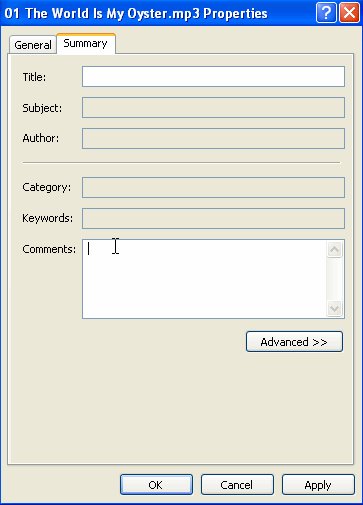Image resolution: width=363 pixels, height=505 pixels.
Task: Click the Keywords input field
Action: 213,218
